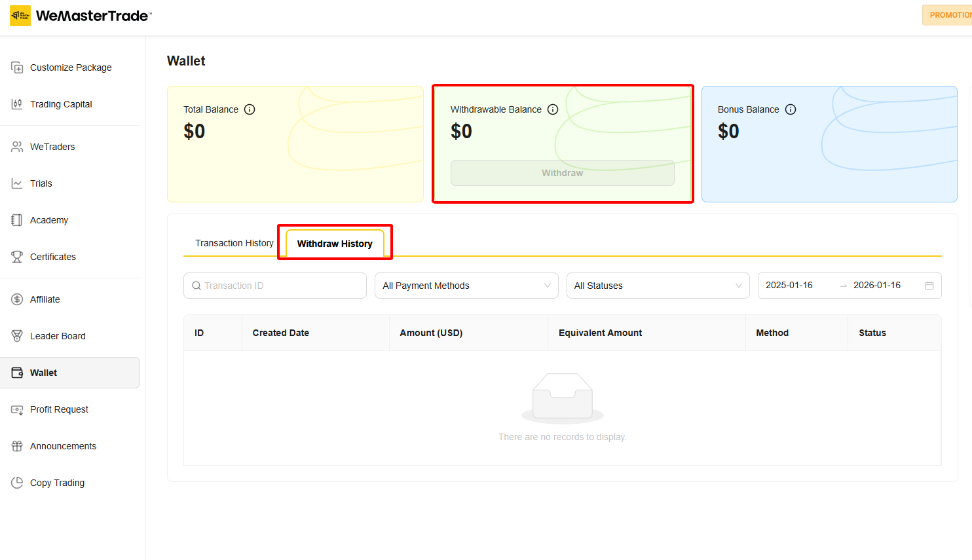Open the All Payment Methods dropdown
The image size is (972, 560).
[466, 286]
